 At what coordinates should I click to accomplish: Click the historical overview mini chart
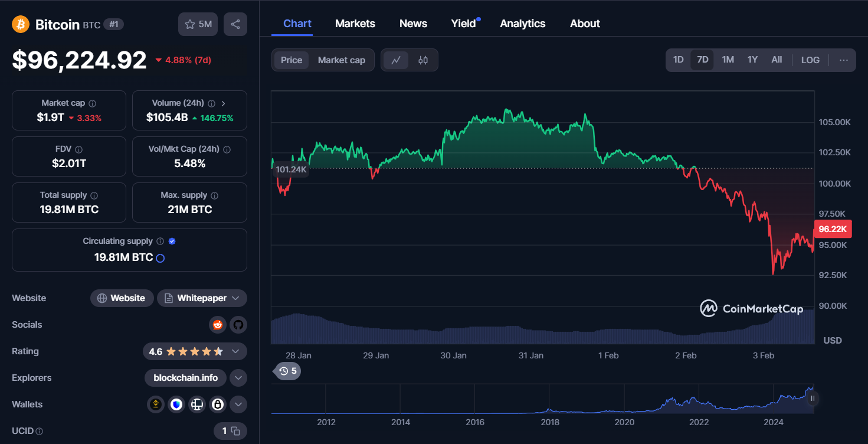(x=542, y=399)
